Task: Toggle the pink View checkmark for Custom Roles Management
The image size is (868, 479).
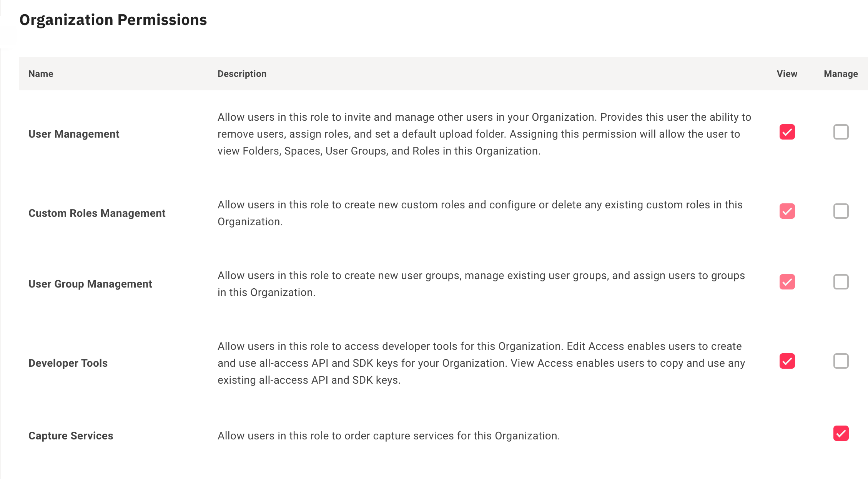Action: pyautogui.click(x=787, y=211)
